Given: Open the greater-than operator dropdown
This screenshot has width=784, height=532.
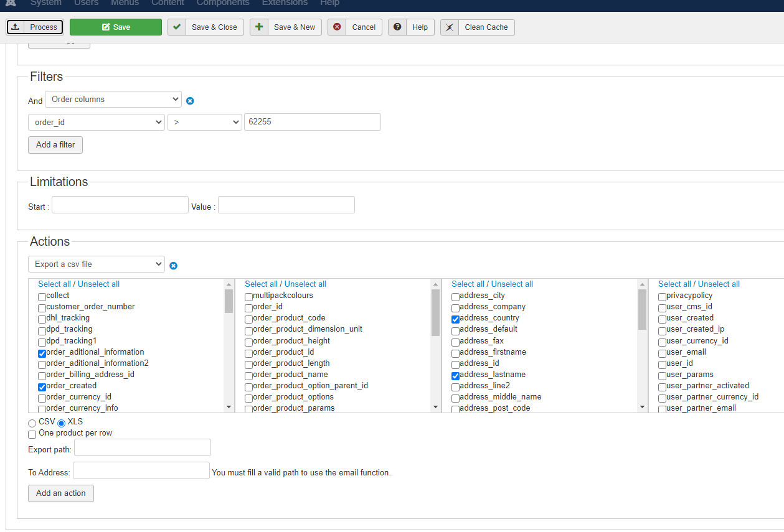Looking at the screenshot, I should coord(205,122).
